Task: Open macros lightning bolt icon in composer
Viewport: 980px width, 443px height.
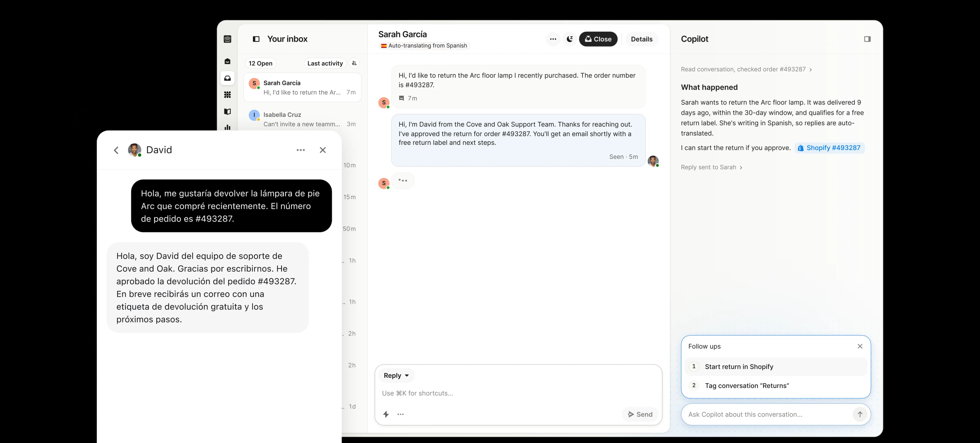Action: click(386, 414)
